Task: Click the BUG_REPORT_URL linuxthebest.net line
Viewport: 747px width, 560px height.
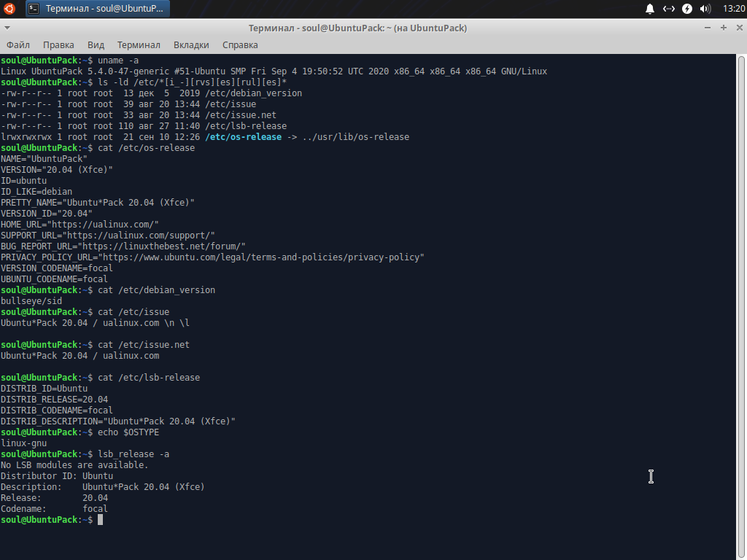Action: tap(123, 246)
